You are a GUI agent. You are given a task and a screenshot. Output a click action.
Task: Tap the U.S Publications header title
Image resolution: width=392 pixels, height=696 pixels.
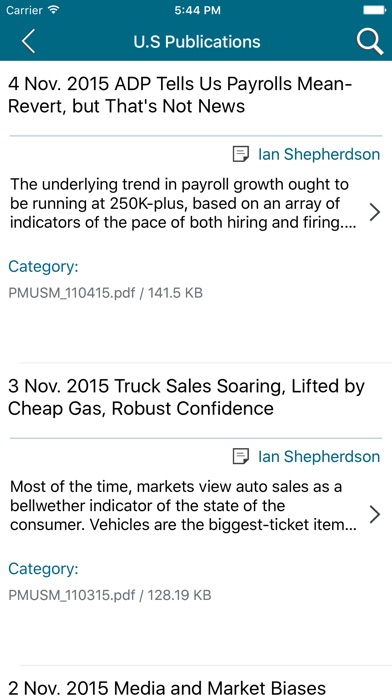[197, 42]
